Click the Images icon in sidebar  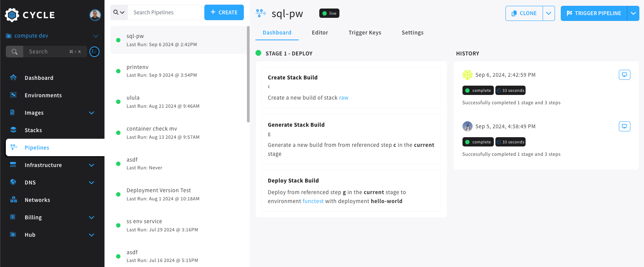point(12,112)
